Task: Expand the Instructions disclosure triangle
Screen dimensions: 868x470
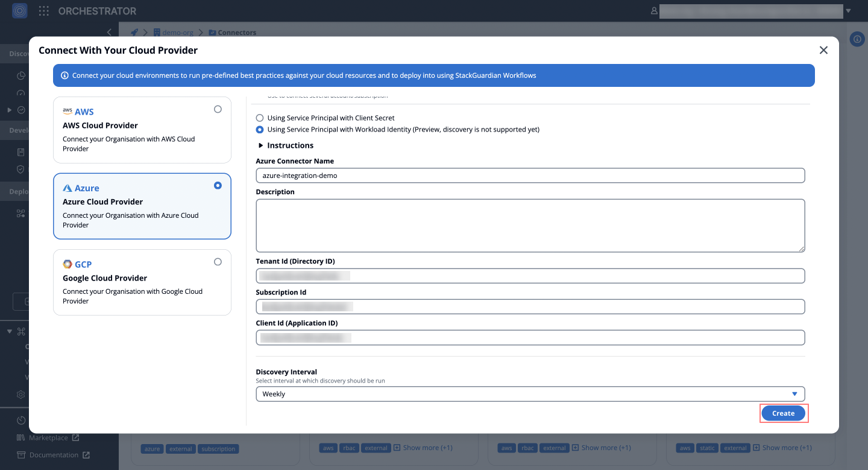Action: click(261, 145)
